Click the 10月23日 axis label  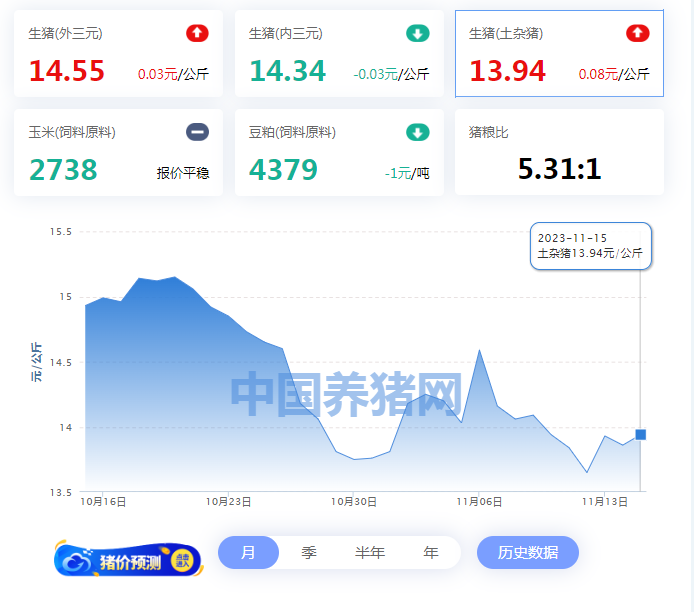228,501
